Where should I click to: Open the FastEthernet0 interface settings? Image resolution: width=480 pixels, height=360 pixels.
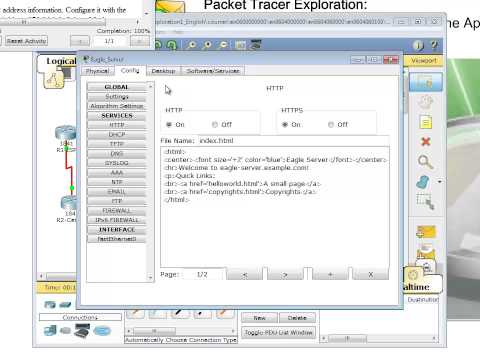pos(117,239)
